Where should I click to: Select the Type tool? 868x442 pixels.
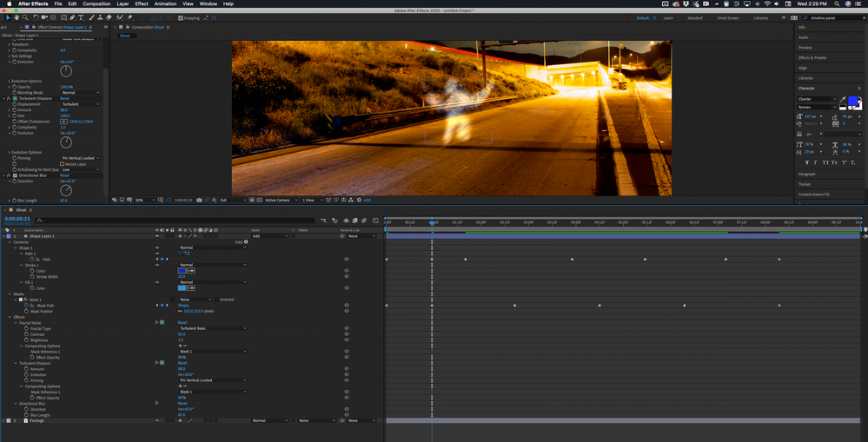(82, 17)
